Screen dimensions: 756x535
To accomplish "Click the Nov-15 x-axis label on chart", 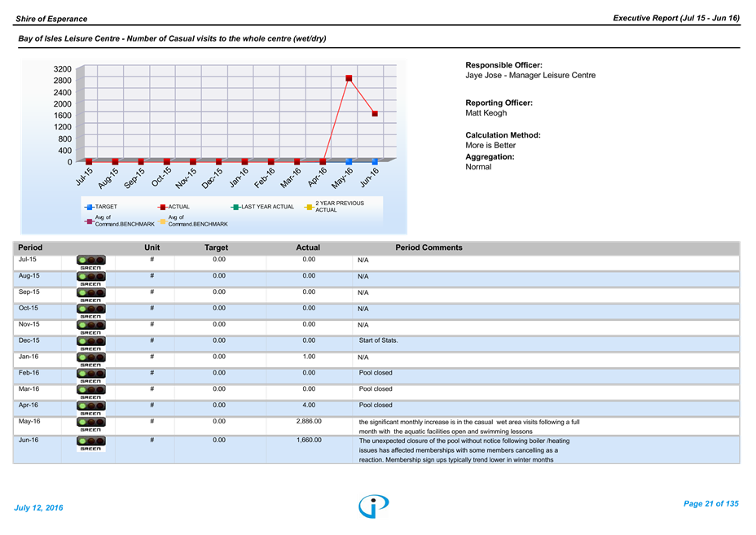I will point(186,178).
